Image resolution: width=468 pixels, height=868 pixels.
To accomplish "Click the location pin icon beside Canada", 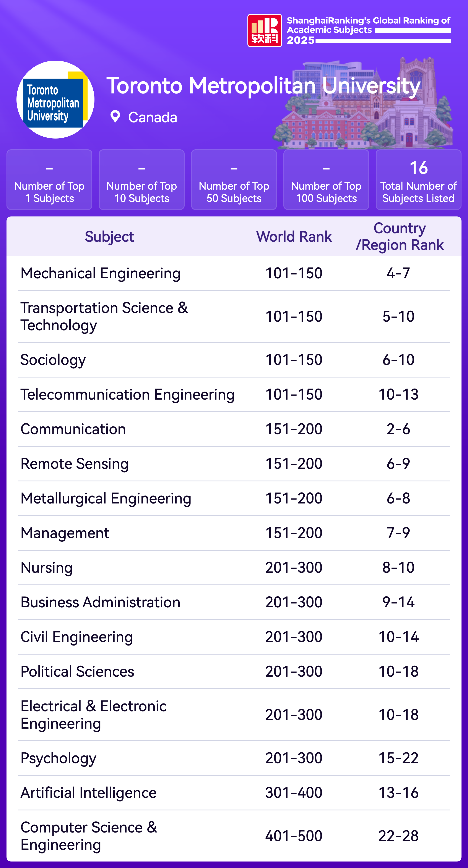I will click(115, 117).
